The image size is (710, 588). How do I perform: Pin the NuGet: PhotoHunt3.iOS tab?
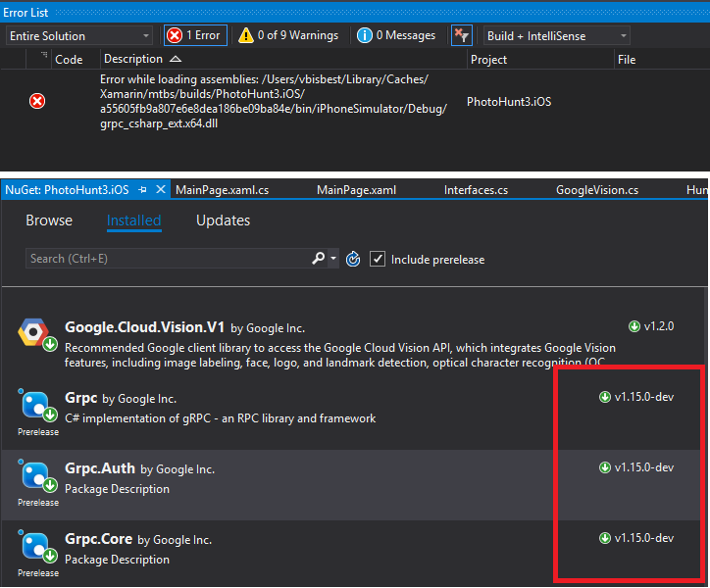tap(142, 190)
